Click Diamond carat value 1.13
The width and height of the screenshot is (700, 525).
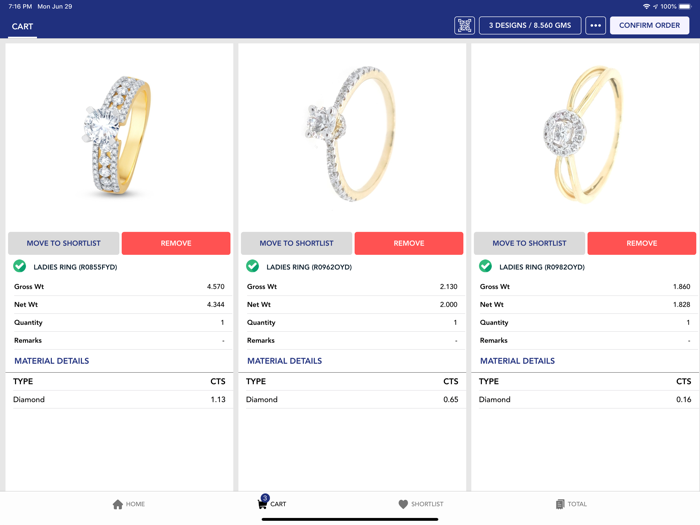(218, 400)
